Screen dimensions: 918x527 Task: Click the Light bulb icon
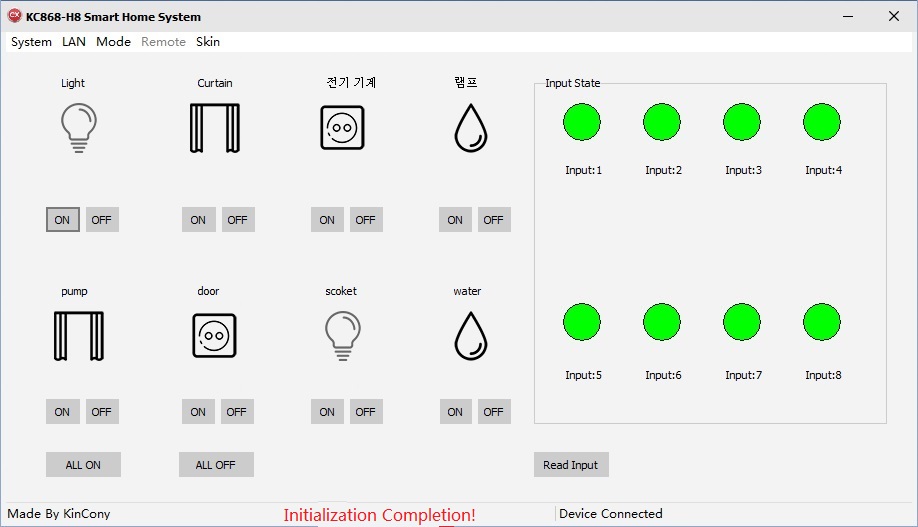point(79,129)
